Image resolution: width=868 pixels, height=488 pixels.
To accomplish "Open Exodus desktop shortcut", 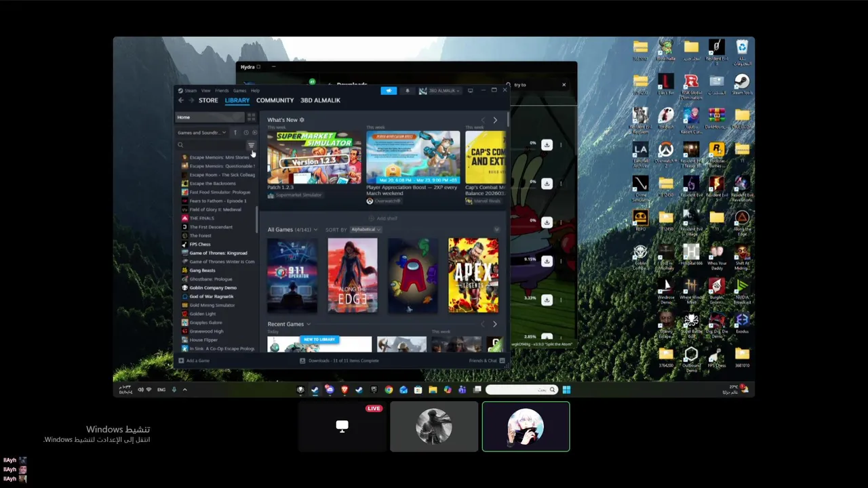I will pos(743,323).
